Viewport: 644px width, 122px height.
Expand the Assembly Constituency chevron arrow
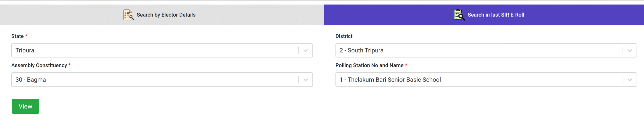[306, 80]
